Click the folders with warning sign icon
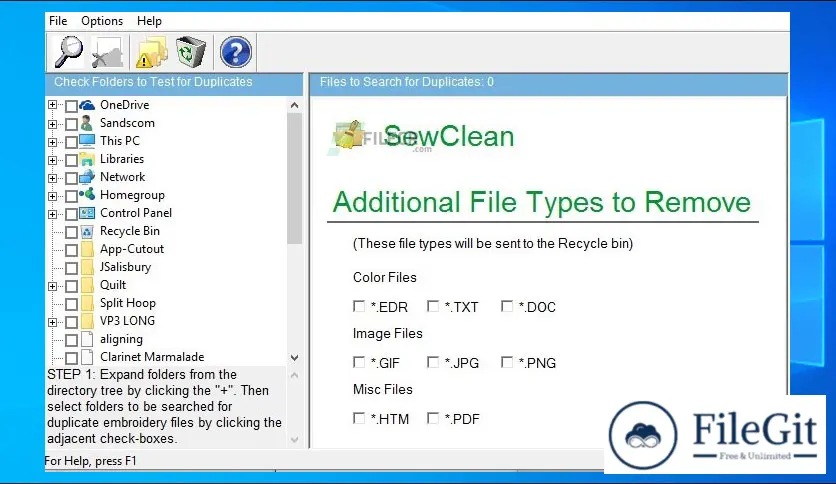This screenshot has height=484, width=836. point(151,52)
